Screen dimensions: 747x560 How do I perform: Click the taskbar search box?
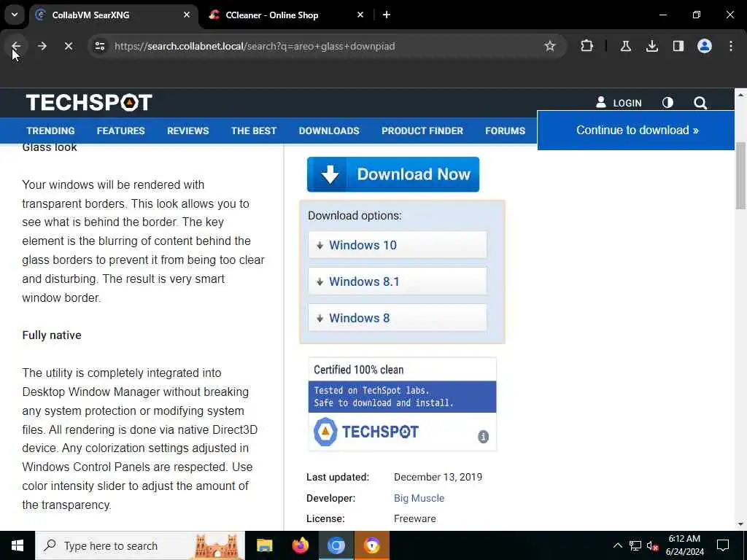pos(140,545)
